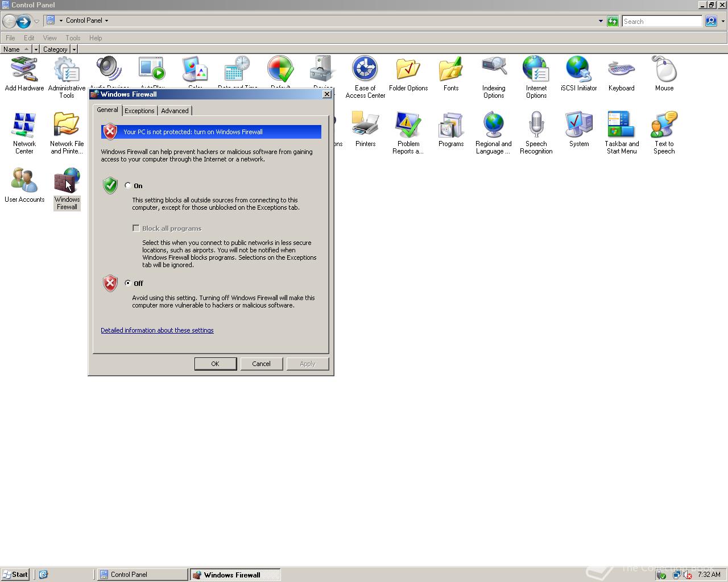Click the Category column header
Screen dimensions: 728x582
pyautogui.click(x=55, y=49)
